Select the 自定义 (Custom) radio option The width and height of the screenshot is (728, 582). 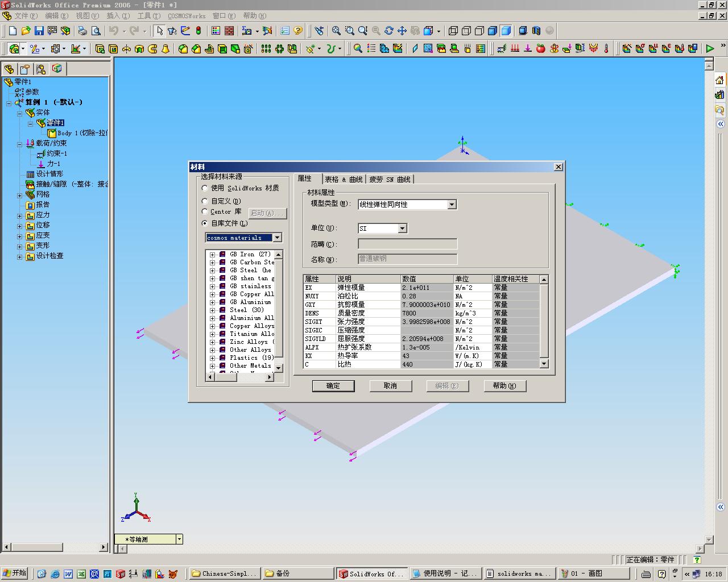(x=205, y=201)
